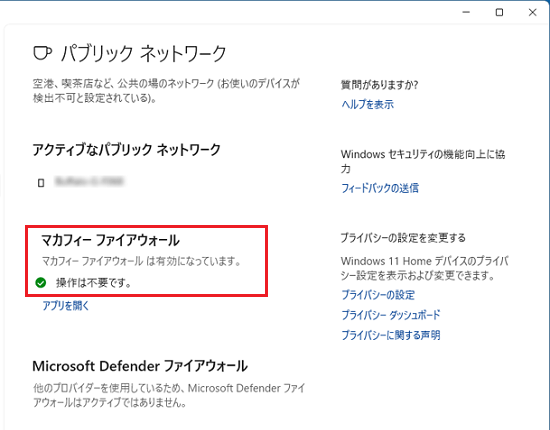550x430 pixels.
Task: Click the マカフィー ファイアウォール は有効になっています。 text
Action: [141, 261]
